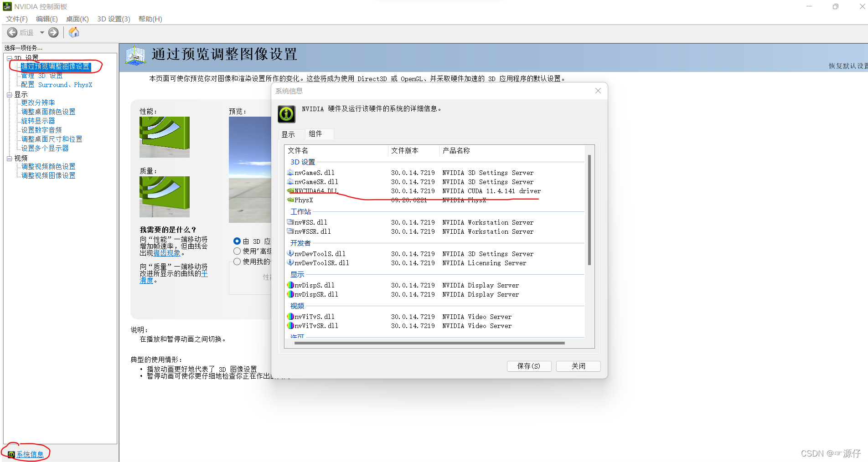Image resolution: width=868 pixels, height=462 pixels.
Task: Click the nvWSS.dll file icon
Action: 290,222
